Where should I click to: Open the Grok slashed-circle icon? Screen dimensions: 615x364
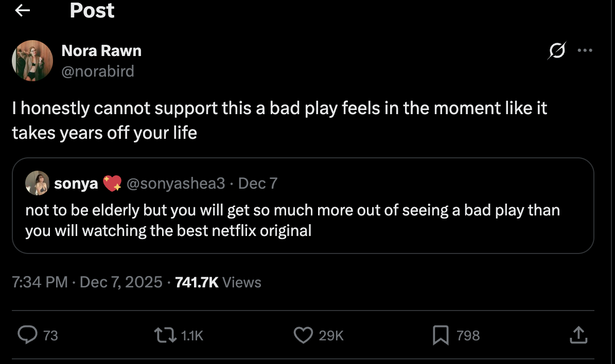click(x=557, y=51)
